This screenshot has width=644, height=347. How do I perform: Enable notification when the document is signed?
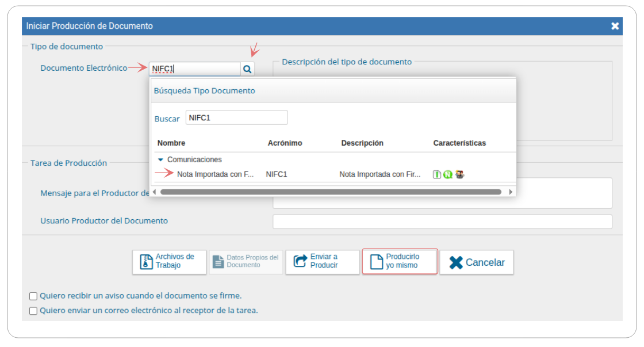pos(33,296)
